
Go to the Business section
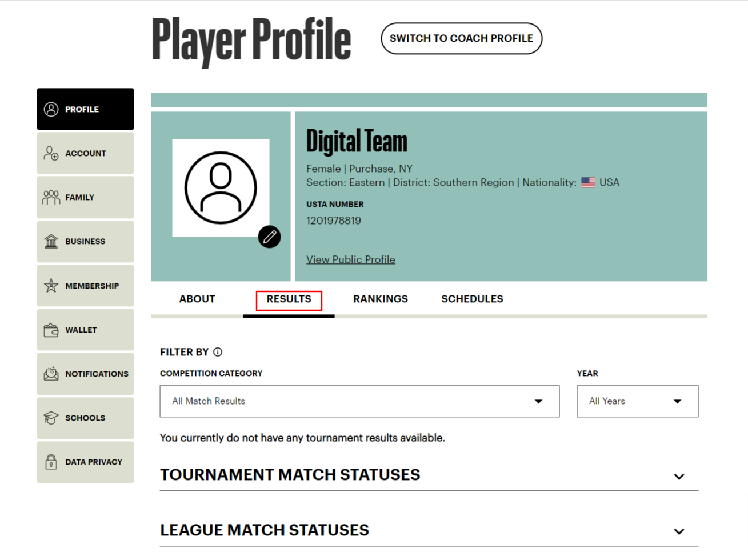click(86, 241)
